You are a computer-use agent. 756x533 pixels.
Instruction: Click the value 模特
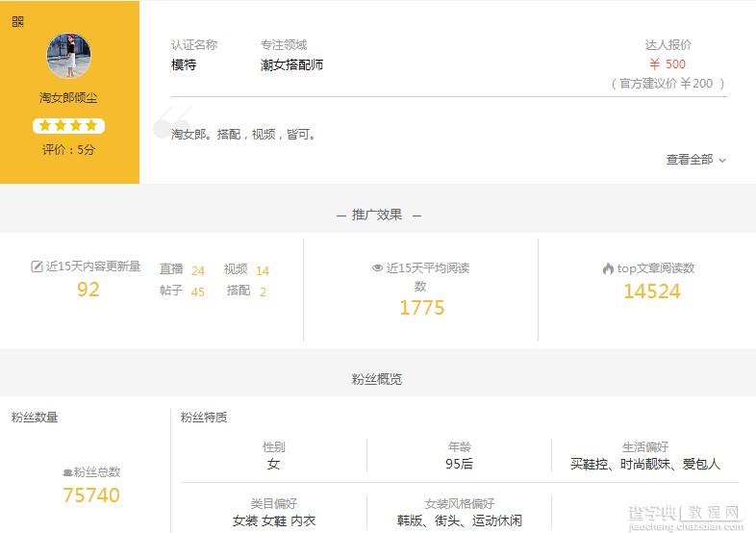[x=184, y=64]
